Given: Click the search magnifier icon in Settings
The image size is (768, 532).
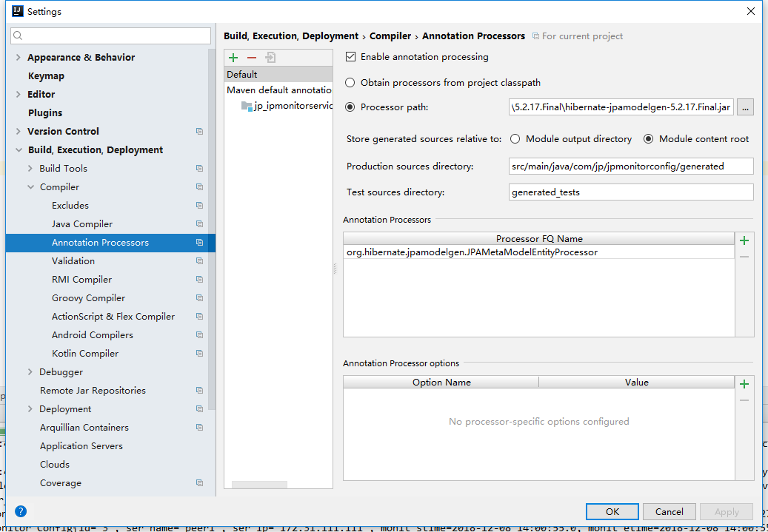Looking at the screenshot, I should pos(18,36).
